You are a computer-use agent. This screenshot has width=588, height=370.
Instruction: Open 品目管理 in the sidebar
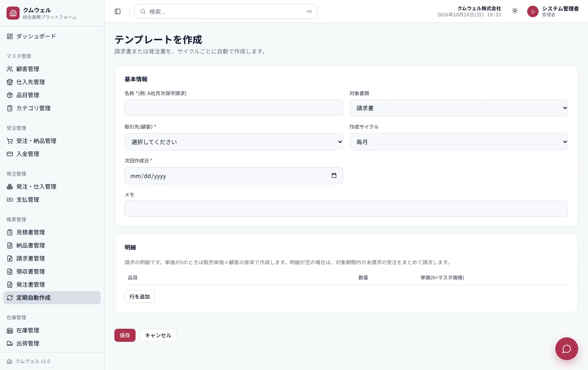coord(52,95)
